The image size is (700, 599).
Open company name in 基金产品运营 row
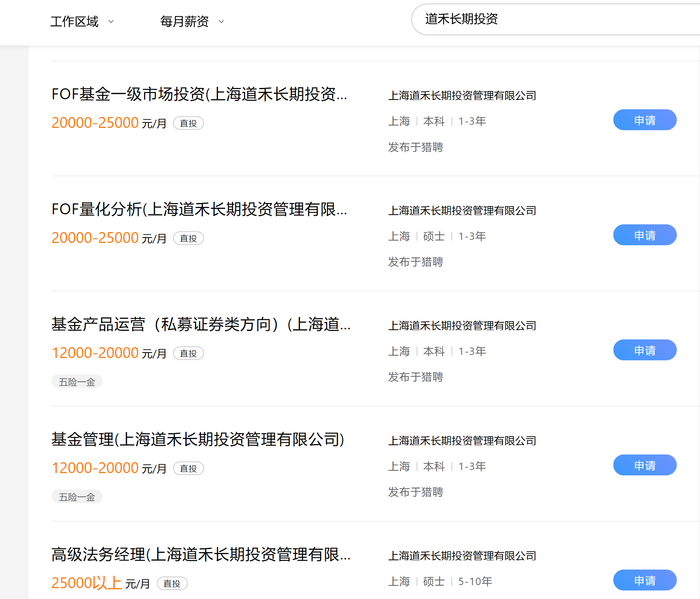point(462,325)
